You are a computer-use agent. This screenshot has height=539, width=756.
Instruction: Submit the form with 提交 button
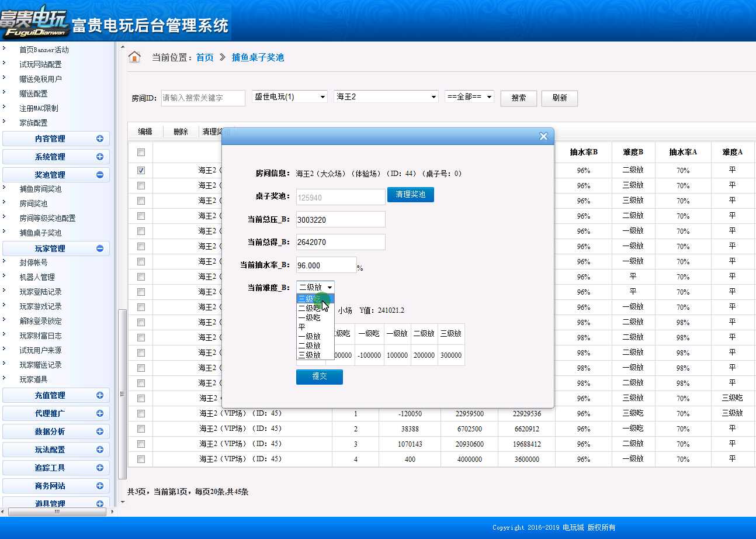click(320, 376)
